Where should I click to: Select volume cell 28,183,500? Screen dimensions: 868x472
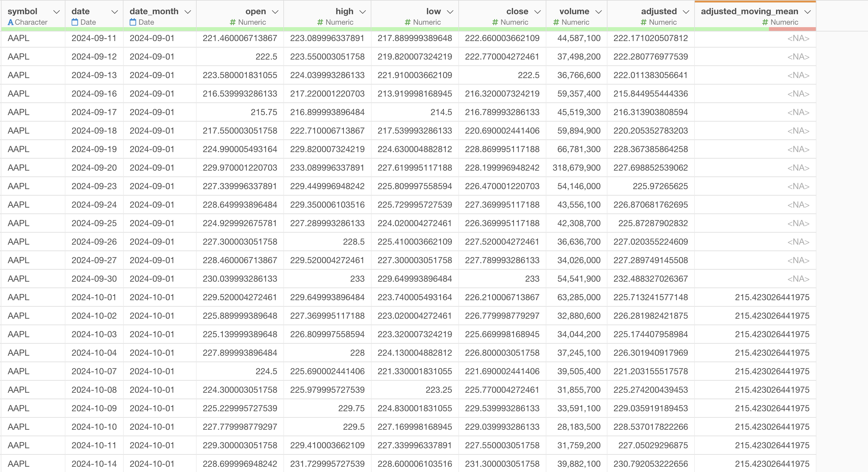coord(577,427)
